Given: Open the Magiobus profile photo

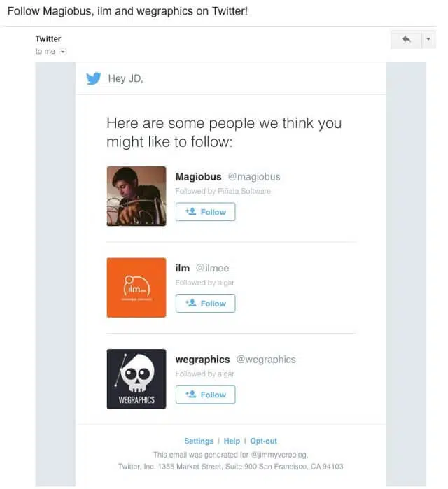Looking at the screenshot, I should (x=136, y=196).
